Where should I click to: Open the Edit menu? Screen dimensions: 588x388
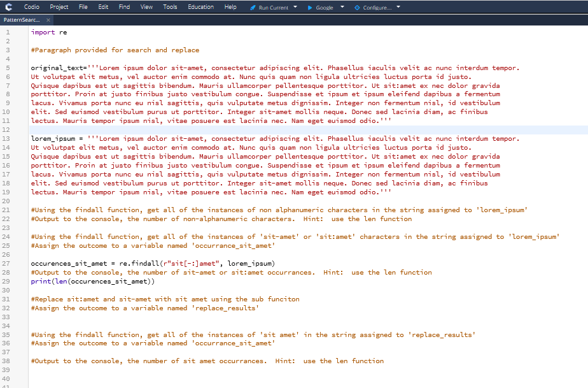[x=103, y=7]
